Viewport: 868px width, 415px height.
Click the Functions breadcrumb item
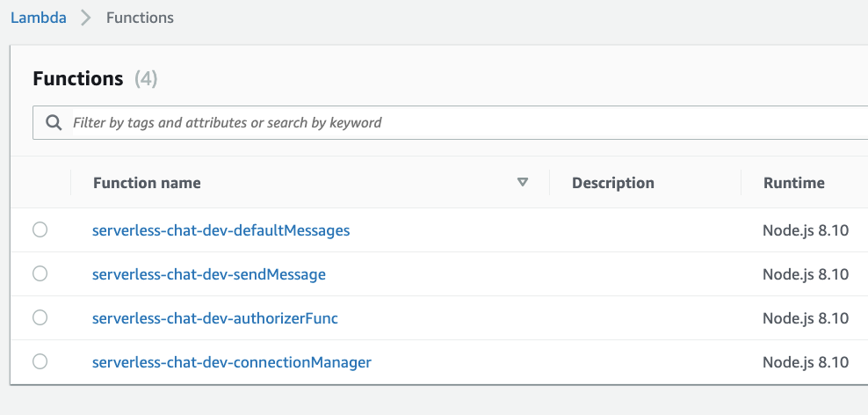click(x=140, y=18)
